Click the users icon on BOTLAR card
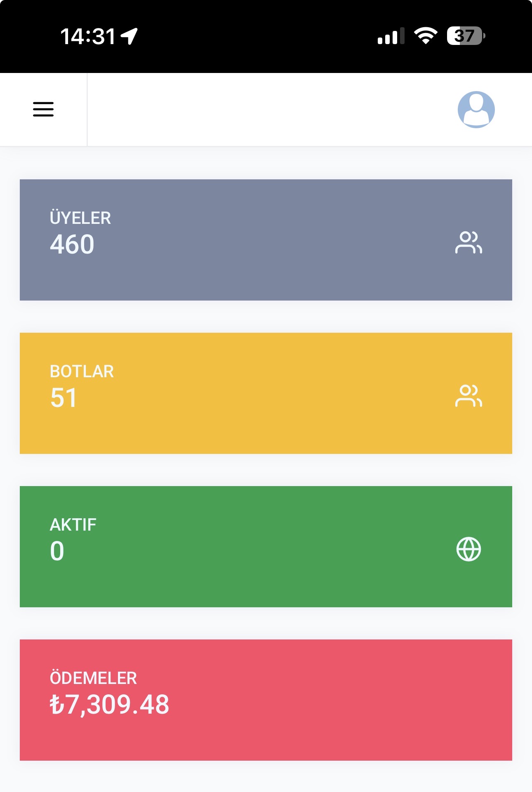 [x=468, y=396]
